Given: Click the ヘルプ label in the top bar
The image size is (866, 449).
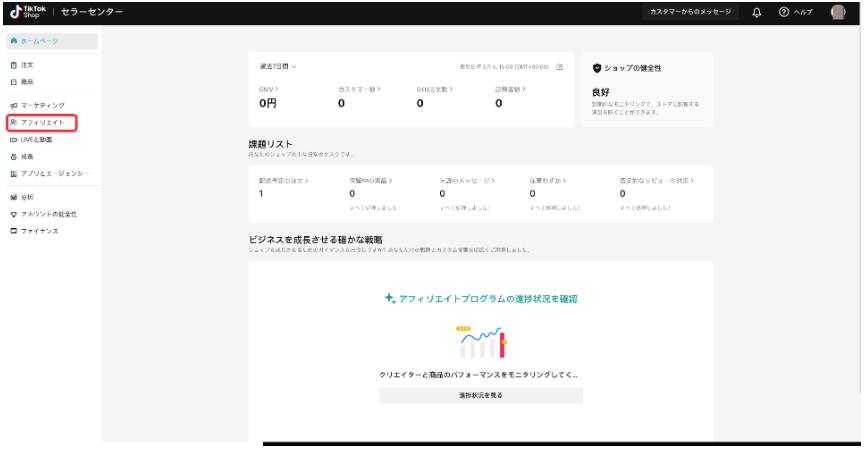Looking at the screenshot, I should [803, 12].
